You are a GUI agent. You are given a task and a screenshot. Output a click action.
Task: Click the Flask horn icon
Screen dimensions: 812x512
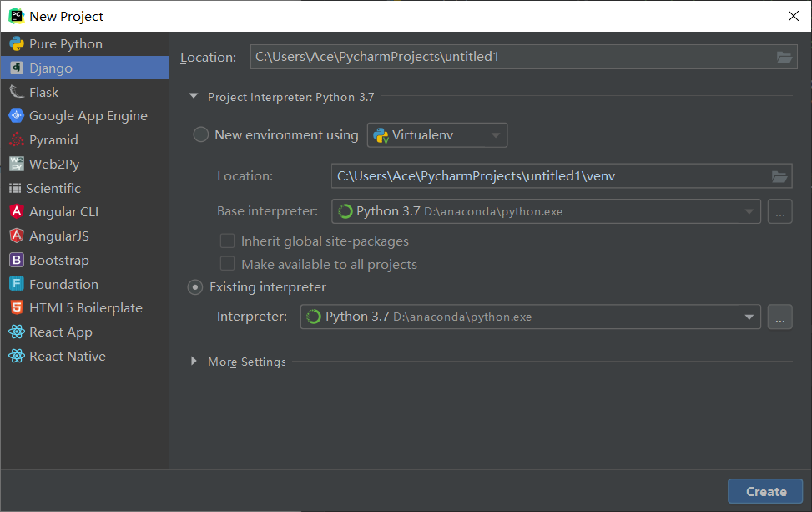17,92
